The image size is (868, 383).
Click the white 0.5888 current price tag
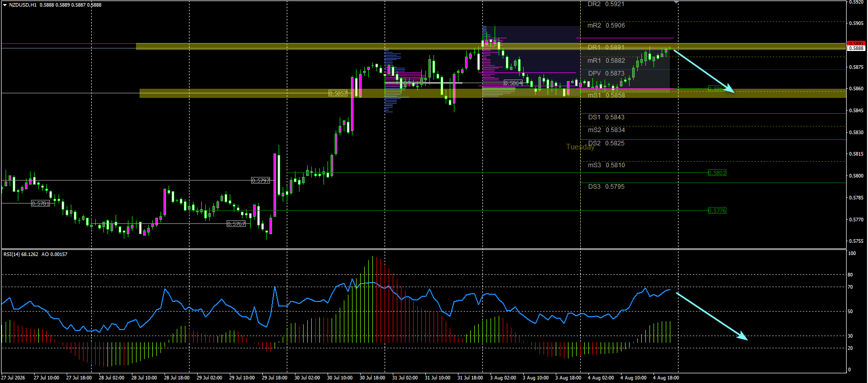coord(856,48)
